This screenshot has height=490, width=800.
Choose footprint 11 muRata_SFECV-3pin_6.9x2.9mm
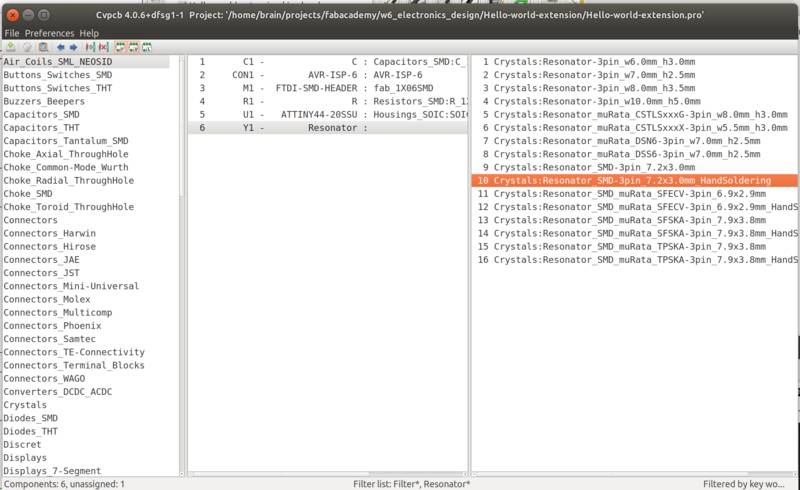(x=635, y=194)
